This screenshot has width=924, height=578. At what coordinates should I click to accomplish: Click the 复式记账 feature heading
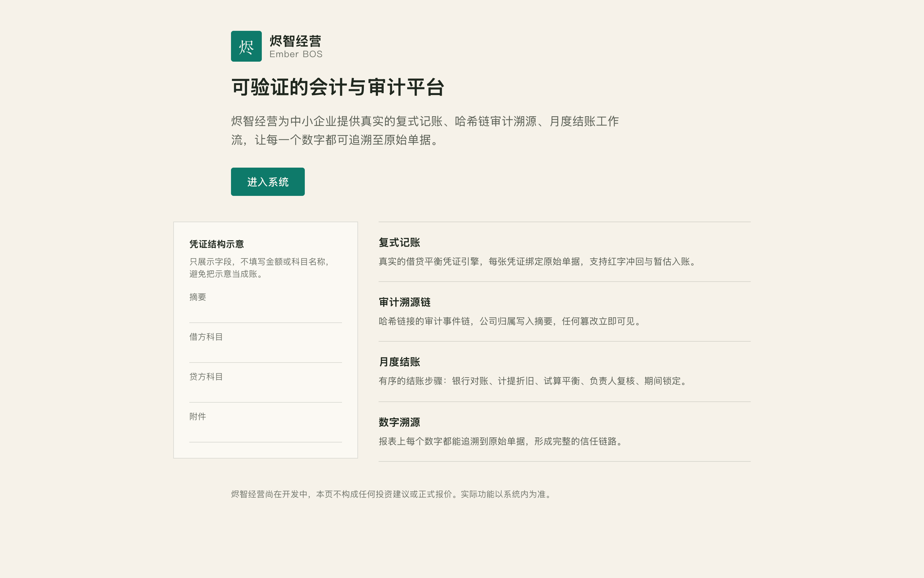click(x=399, y=242)
